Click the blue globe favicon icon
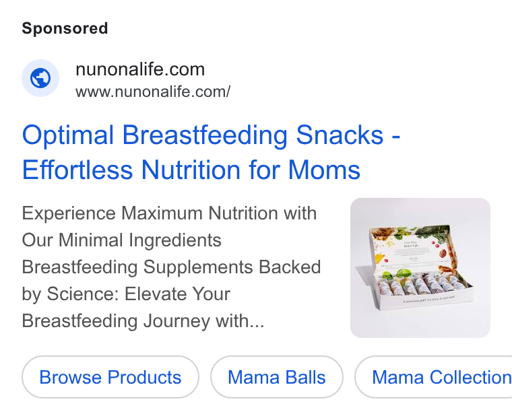Viewport: 512px width, 420px height. click(40, 78)
